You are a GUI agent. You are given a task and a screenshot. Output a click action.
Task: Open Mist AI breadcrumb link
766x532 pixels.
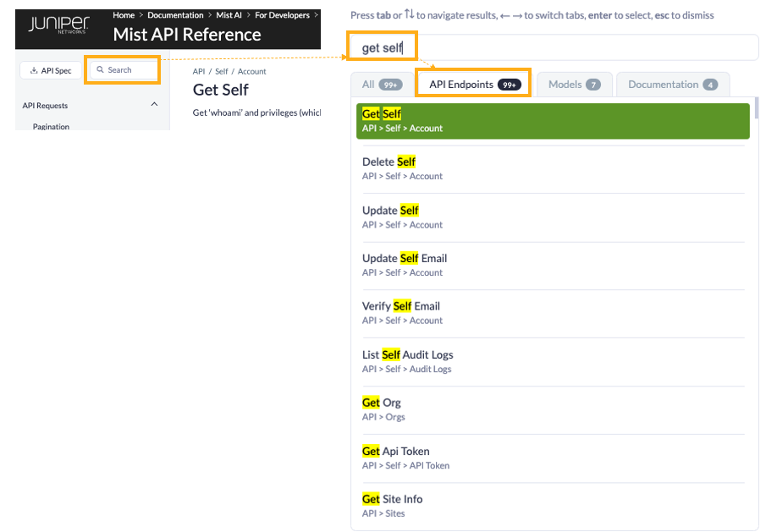[x=229, y=15]
